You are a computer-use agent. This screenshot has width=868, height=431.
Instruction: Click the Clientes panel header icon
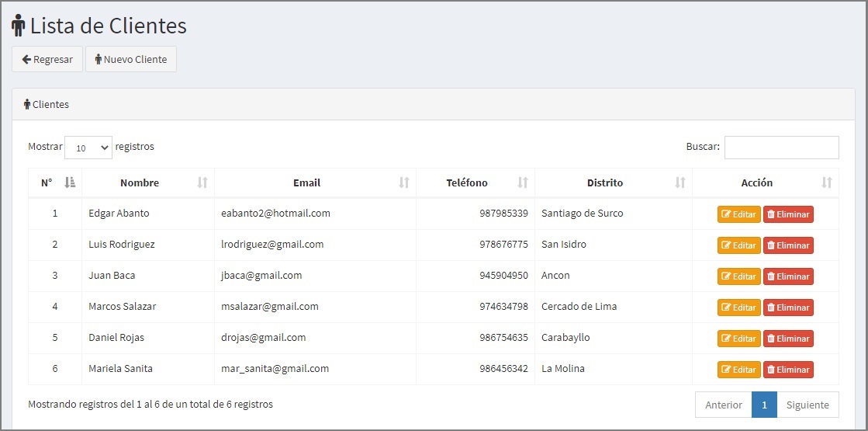pos(26,104)
